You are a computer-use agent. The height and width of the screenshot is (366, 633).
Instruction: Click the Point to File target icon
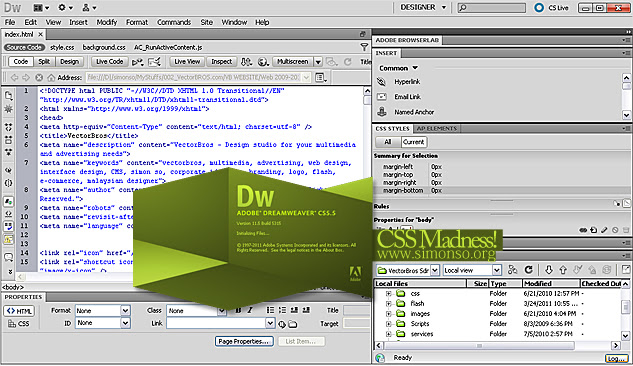pos(282,324)
